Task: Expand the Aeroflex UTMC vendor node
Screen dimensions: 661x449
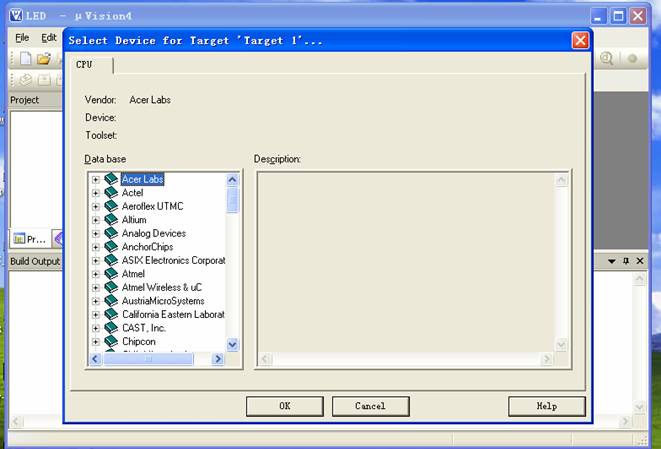Action: pyautogui.click(x=96, y=207)
